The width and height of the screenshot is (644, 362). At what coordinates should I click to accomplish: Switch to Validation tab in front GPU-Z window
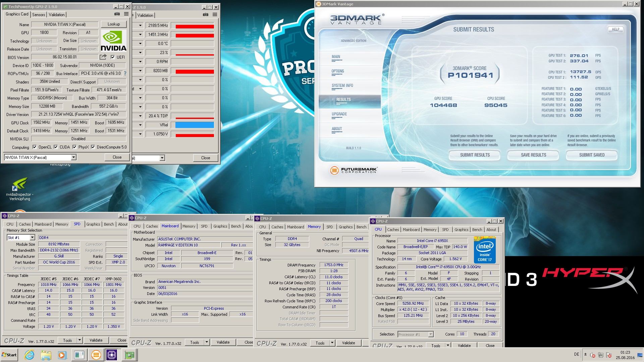57,14
